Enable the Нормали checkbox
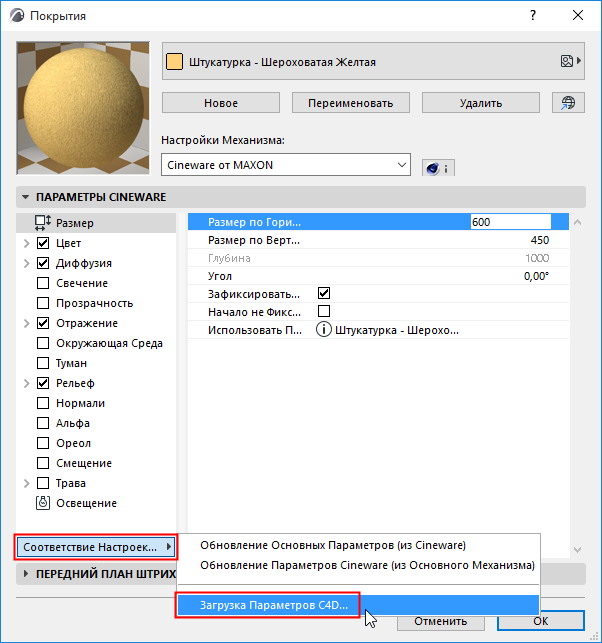The width and height of the screenshot is (602, 643). (x=43, y=403)
